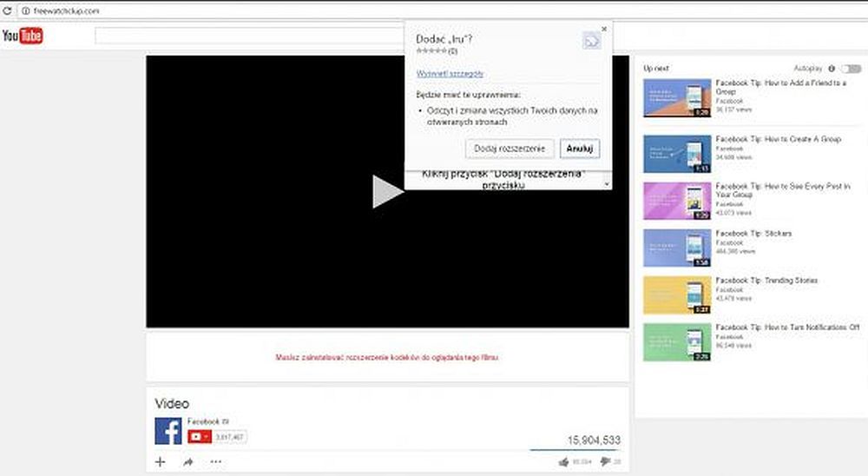Click the YouTube search field

250,36
